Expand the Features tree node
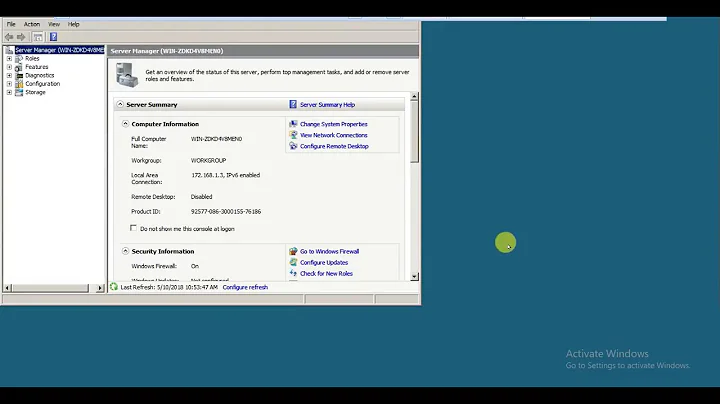This screenshot has height=404, width=720. 9,67
